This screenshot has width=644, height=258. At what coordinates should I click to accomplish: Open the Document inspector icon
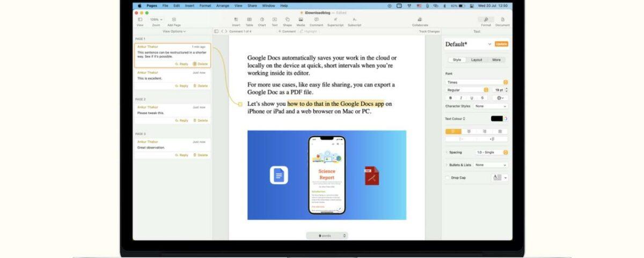tap(502, 19)
